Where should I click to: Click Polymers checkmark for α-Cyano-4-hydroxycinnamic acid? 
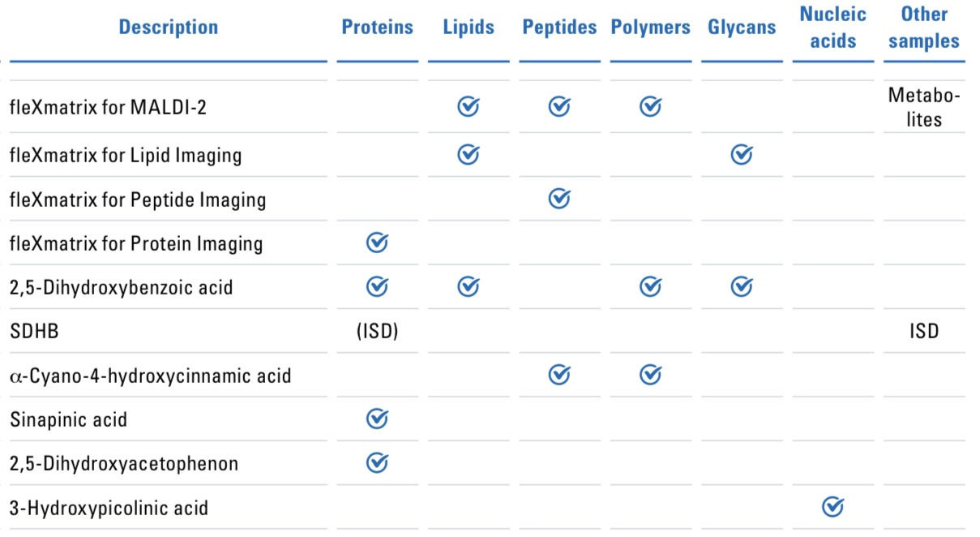click(x=650, y=375)
